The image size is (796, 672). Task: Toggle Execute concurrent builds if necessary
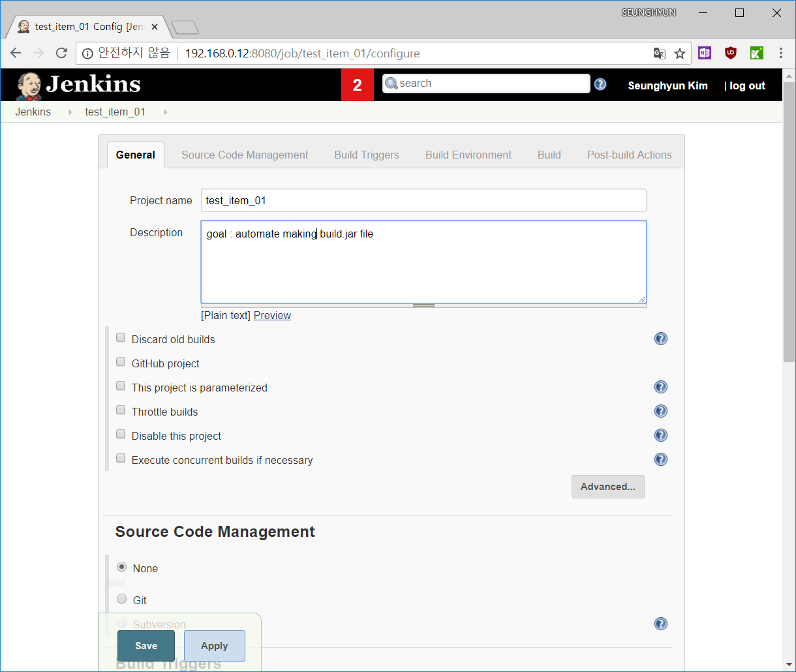121,459
